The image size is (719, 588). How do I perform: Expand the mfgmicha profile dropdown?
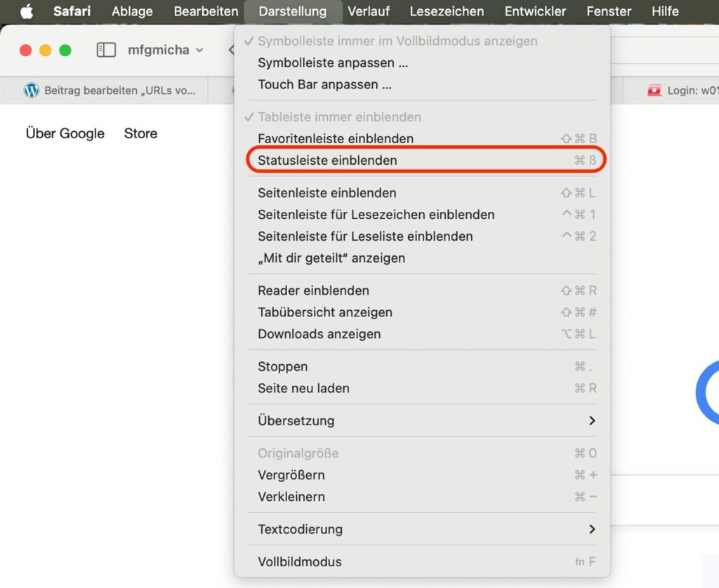(165, 50)
